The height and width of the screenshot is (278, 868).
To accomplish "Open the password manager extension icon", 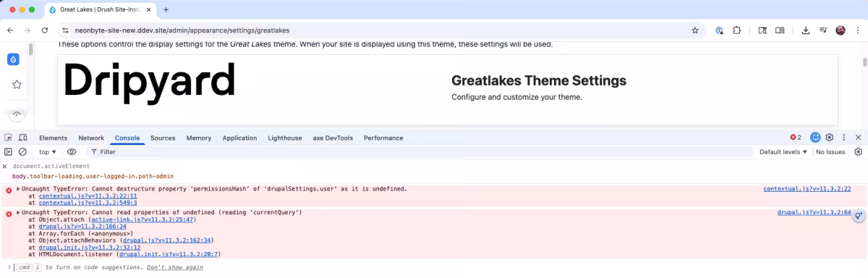I will pyautogui.click(x=719, y=30).
